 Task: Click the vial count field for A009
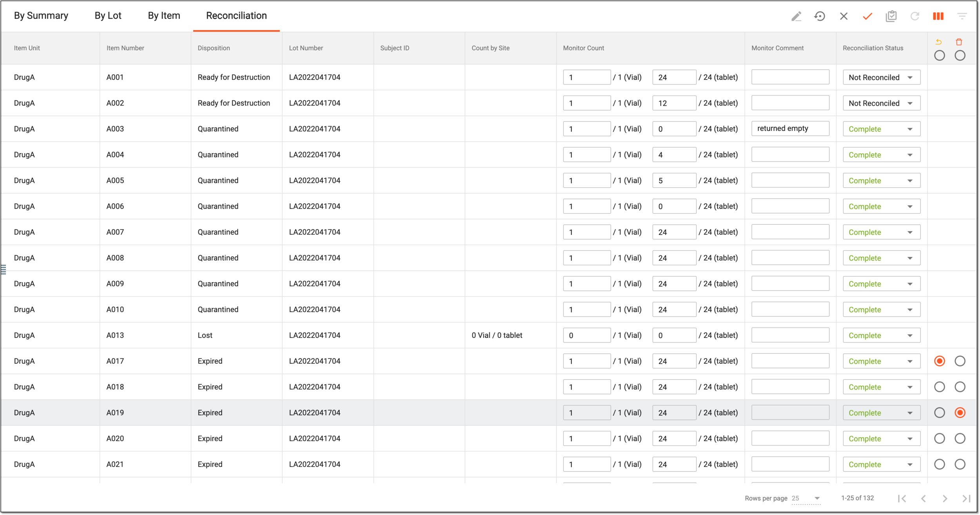tap(587, 284)
